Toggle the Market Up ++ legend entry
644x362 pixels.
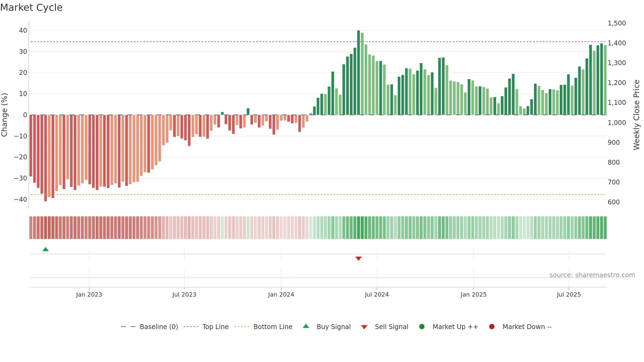coord(448,327)
